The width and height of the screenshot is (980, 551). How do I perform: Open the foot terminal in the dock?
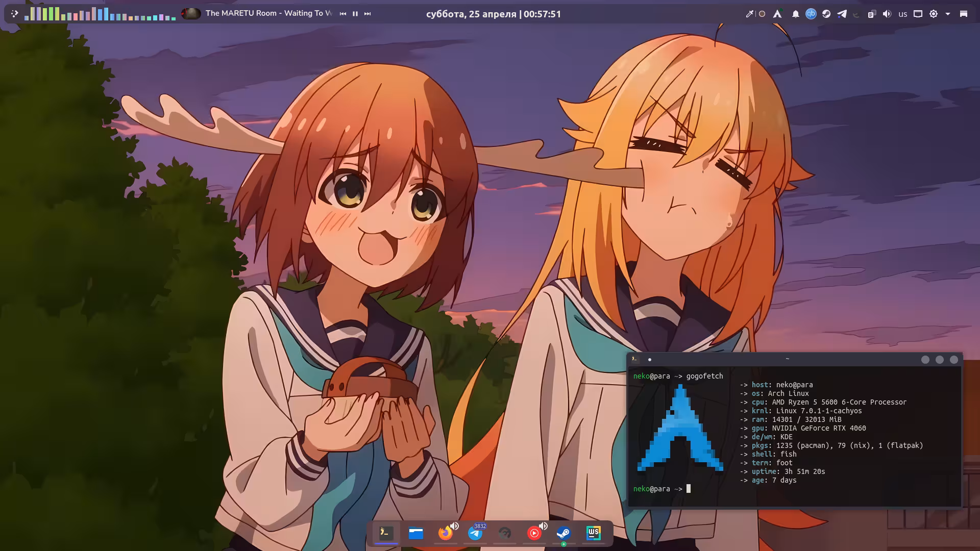[x=386, y=533]
